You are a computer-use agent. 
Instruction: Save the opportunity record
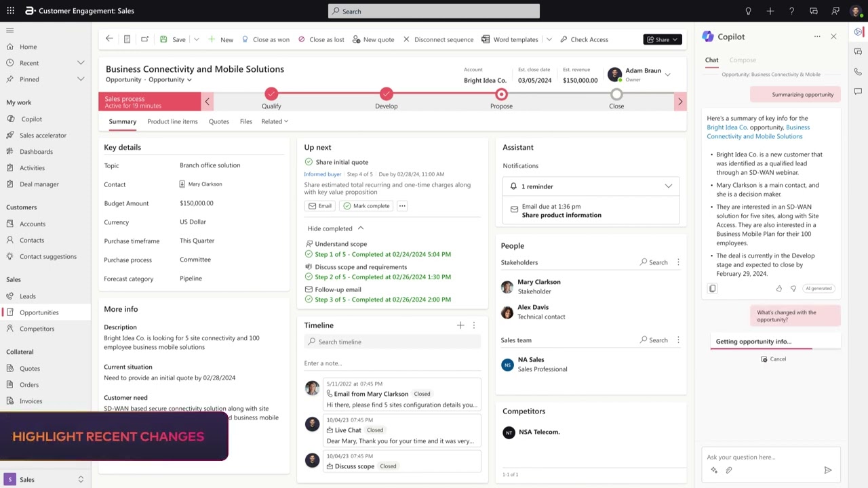pos(173,39)
